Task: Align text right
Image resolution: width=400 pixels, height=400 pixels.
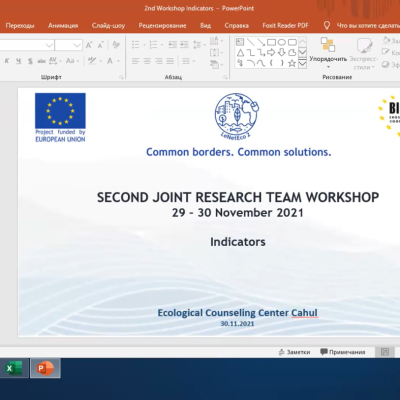Action: pos(159,61)
